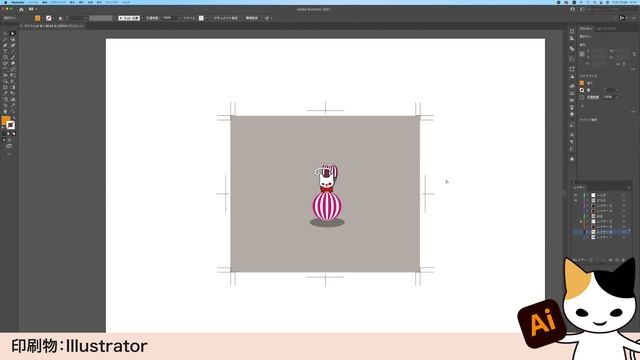Open Edit Toolbar three-dots button
The image size is (640, 360).
point(9,154)
